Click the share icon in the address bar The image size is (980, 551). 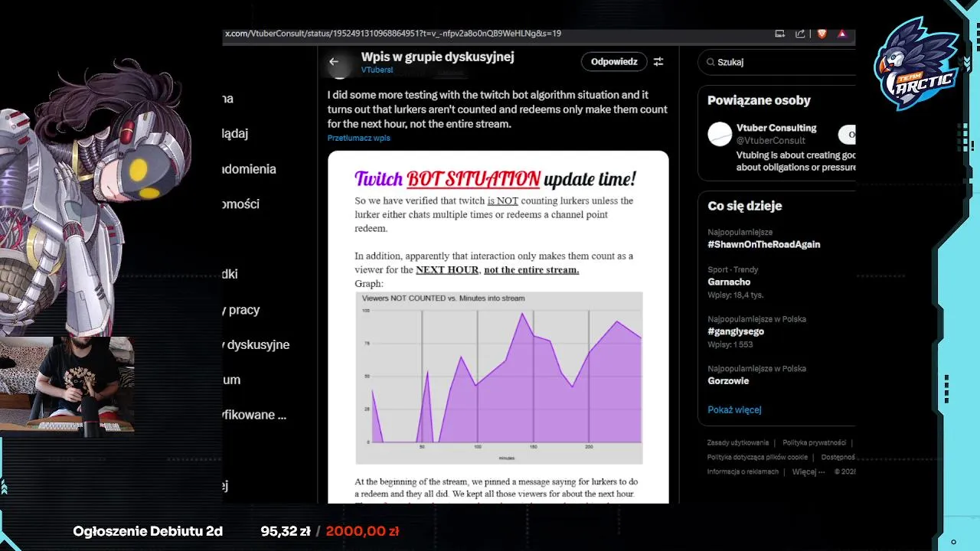[800, 34]
